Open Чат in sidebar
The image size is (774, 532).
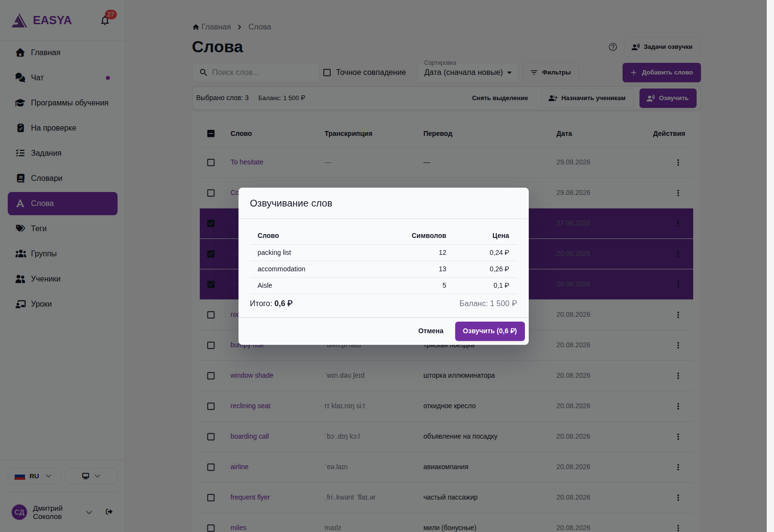click(x=62, y=78)
